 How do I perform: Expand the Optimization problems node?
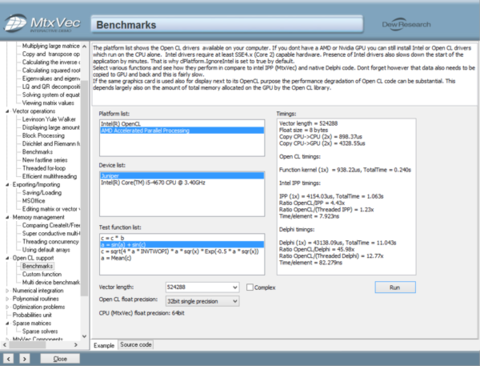[x=7, y=307]
